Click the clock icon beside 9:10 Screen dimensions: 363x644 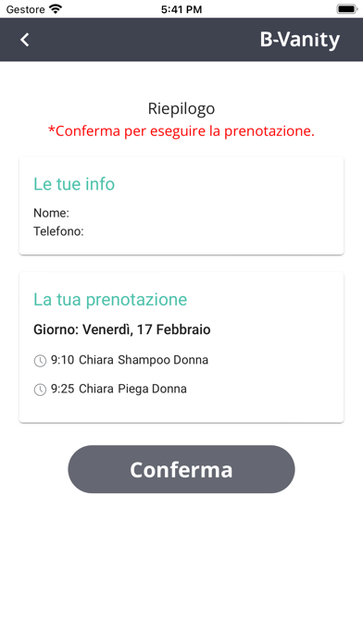point(40,361)
